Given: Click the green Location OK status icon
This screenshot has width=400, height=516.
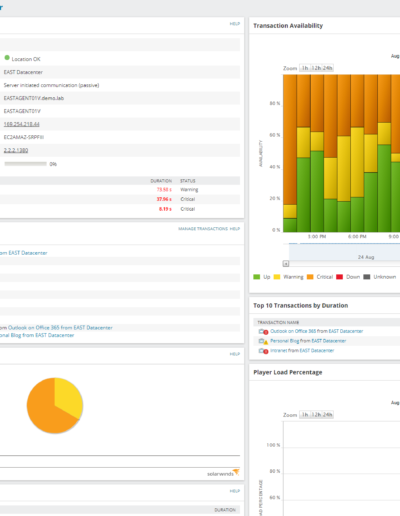Looking at the screenshot, I should pyautogui.click(x=7, y=58).
